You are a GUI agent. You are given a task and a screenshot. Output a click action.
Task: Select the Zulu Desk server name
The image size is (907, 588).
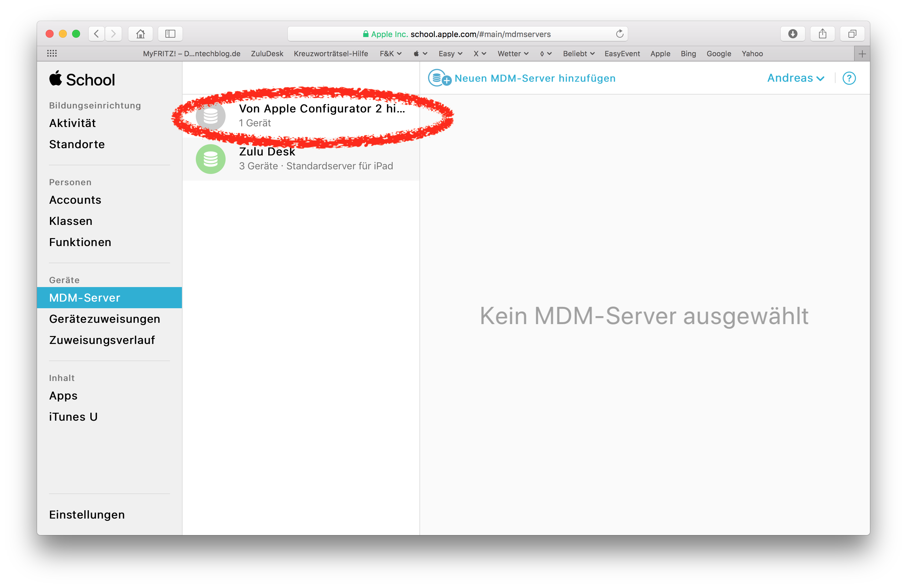[267, 152]
